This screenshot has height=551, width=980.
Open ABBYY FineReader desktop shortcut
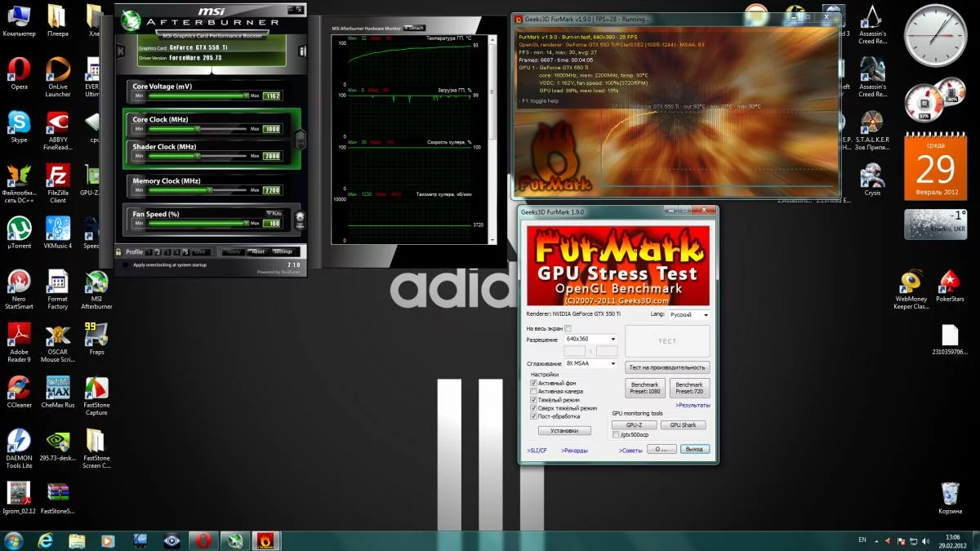(57, 131)
